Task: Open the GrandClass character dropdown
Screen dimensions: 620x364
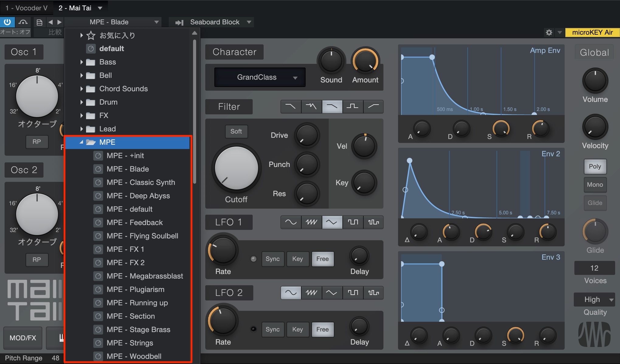Action: 260,77
